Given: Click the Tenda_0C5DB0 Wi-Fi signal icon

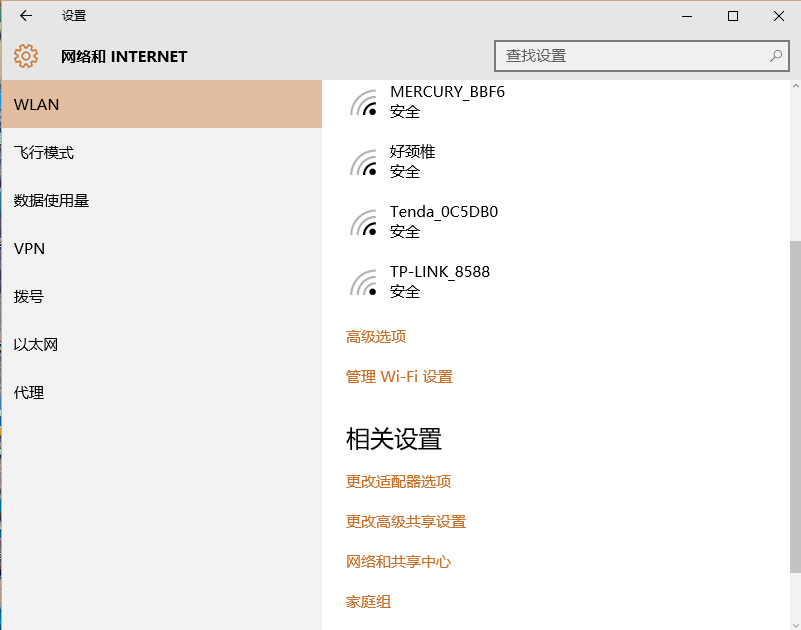Looking at the screenshot, I should click(x=364, y=222).
